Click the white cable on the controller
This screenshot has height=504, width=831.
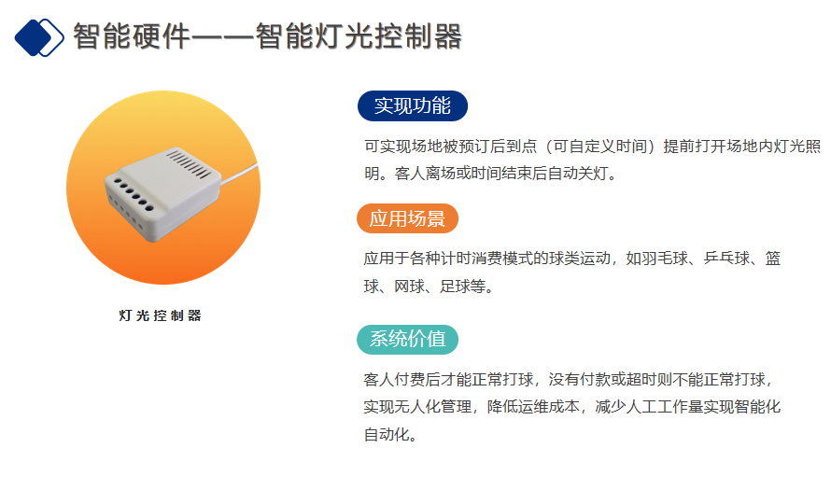[240, 174]
